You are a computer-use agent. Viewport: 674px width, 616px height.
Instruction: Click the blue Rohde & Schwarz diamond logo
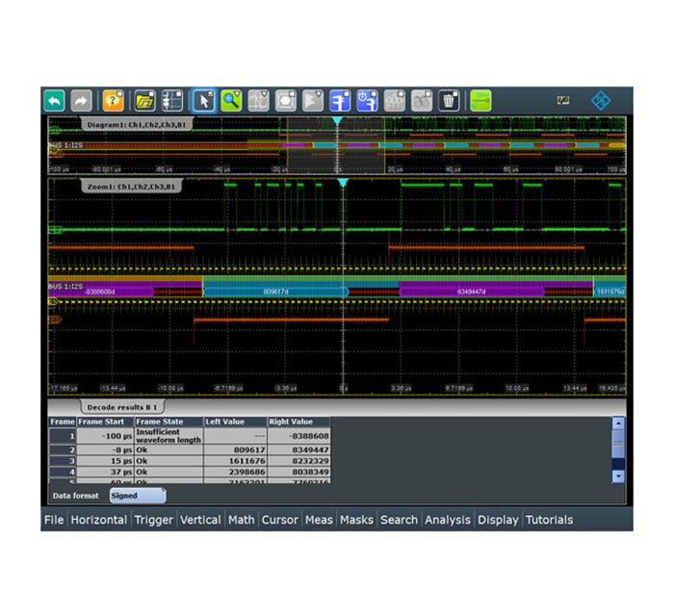click(601, 101)
